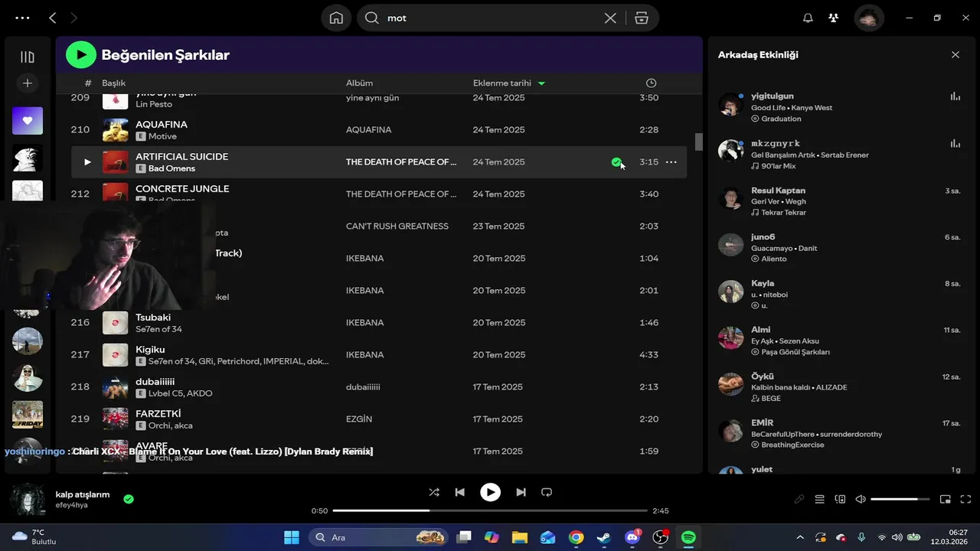
Task: Play the ARTIFICIAL SUICIDE row
Action: click(x=87, y=162)
